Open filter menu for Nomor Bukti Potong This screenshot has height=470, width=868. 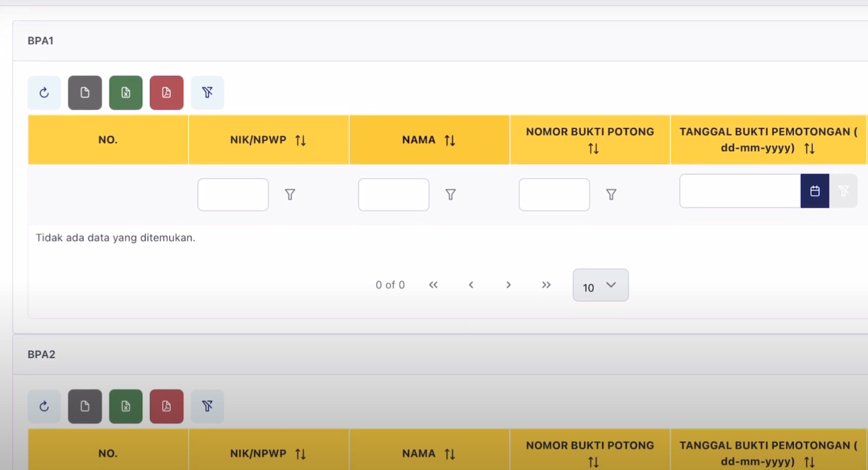[611, 194]
